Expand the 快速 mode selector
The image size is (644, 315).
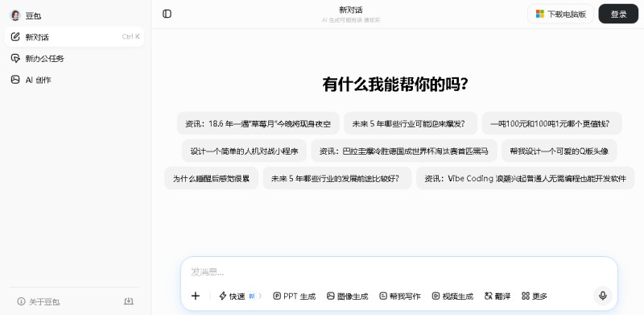pyautogui.click(x=240, y=296)
